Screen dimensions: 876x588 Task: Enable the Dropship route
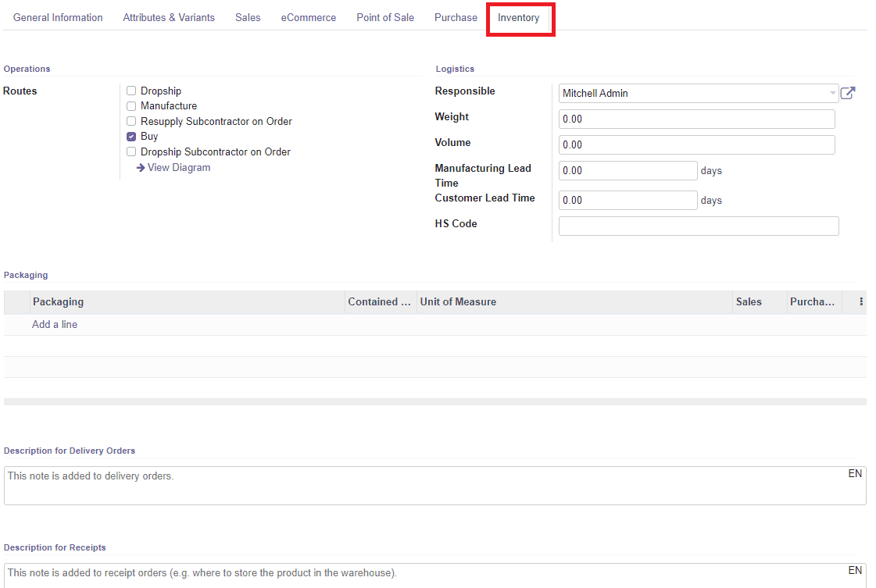131,90
